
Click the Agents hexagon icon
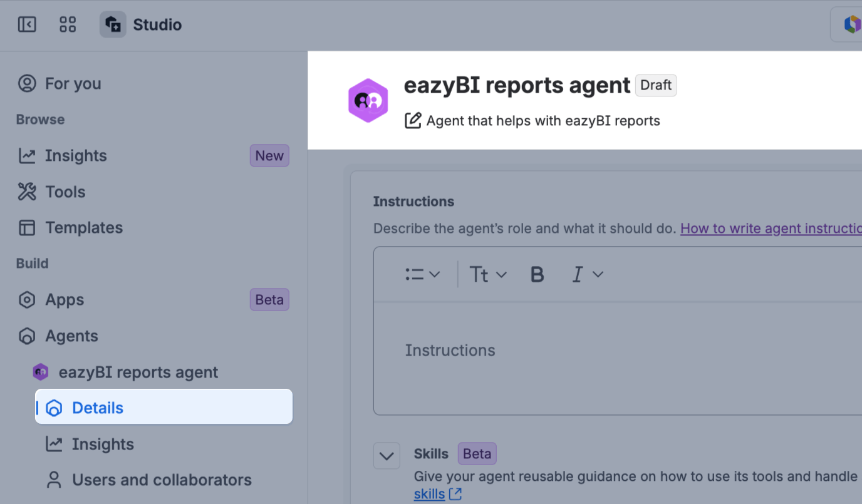coord(27,336)
